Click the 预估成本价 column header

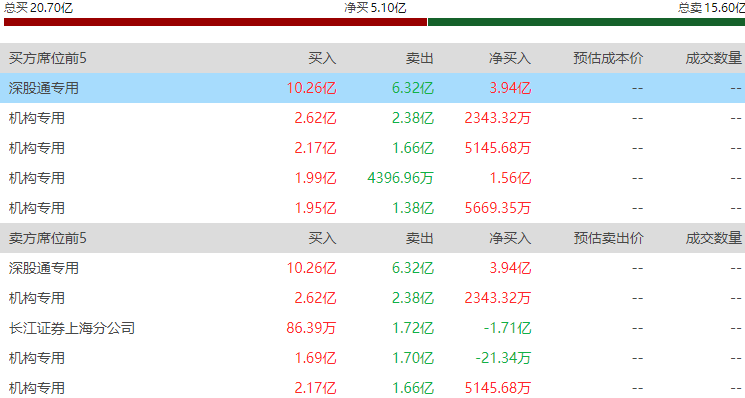click(x=608, y=58)
